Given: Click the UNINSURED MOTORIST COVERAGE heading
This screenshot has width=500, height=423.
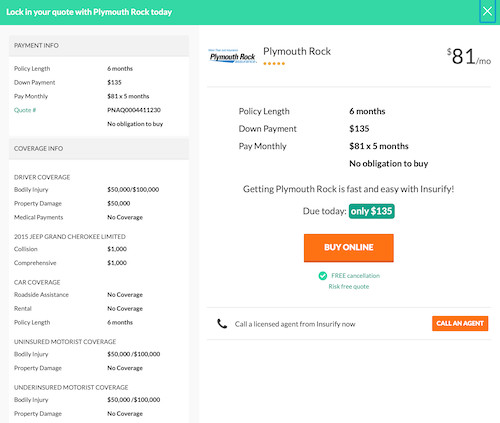Looking at the screenshot, I should coord(65,342).
